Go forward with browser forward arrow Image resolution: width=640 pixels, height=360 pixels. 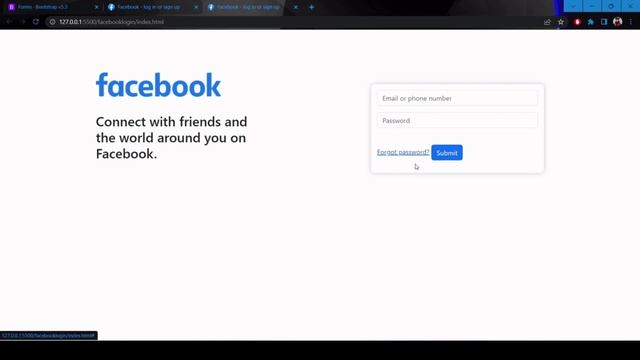pyautogui.click(x=22, y=22)
